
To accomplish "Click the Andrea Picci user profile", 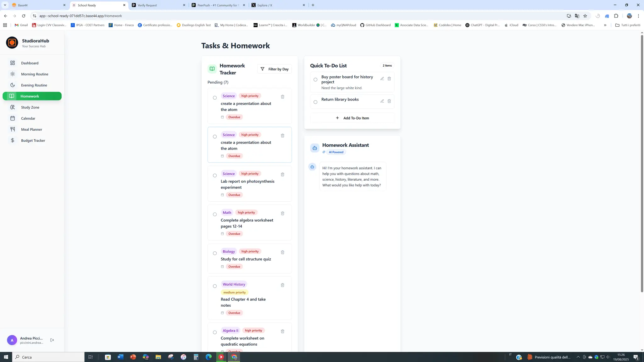I will coord(25,340).
